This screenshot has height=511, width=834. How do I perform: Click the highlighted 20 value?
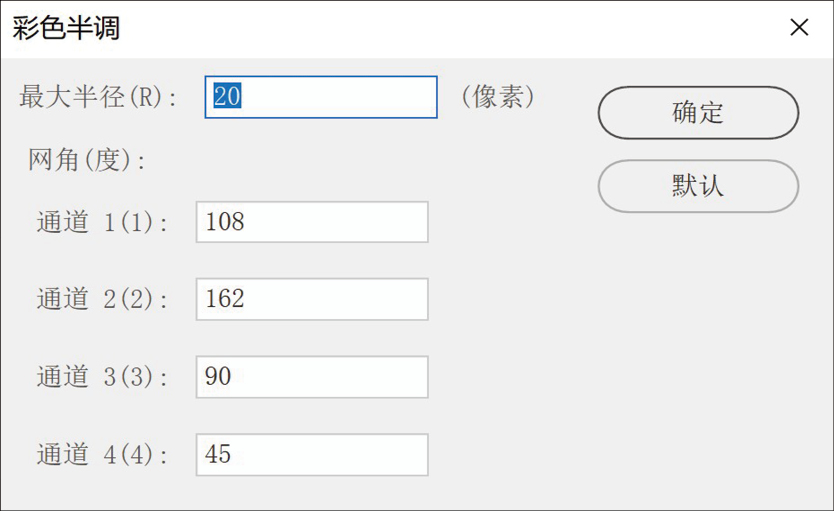click(x=228, y=97)
